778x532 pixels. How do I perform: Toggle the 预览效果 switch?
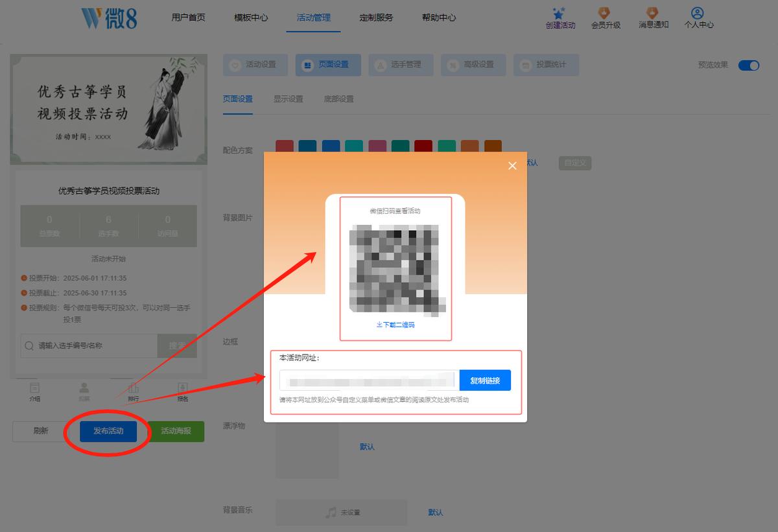tap(749, 65)
